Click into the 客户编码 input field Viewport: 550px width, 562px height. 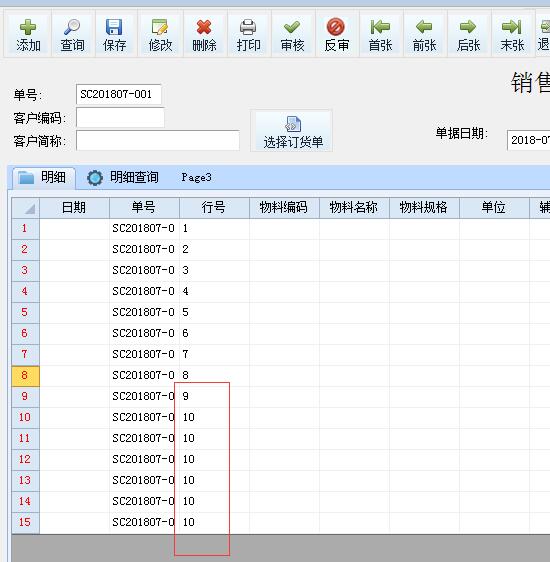click(120, 118)
